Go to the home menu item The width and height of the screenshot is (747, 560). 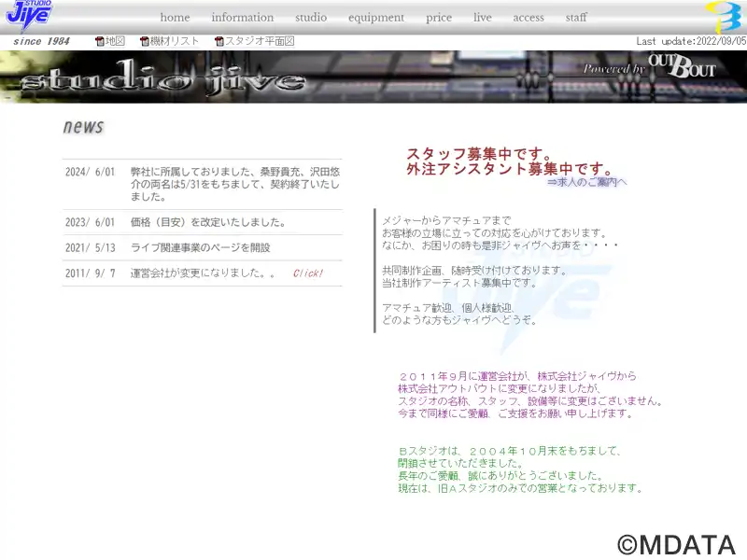pyautogui.click(x=175, y=18)
